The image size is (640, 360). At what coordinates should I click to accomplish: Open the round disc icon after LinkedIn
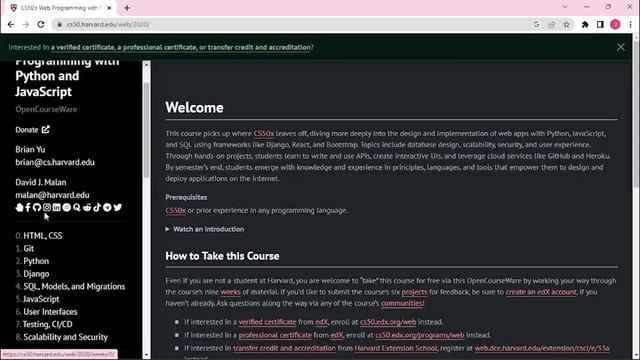tap(67, 207)
